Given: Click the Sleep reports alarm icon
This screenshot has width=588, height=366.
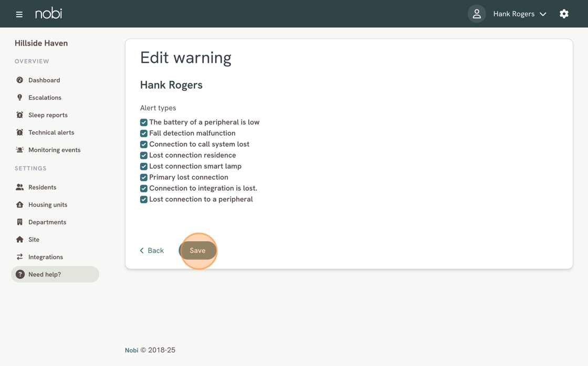Looking at the screenshot, I should coord(20,115).
